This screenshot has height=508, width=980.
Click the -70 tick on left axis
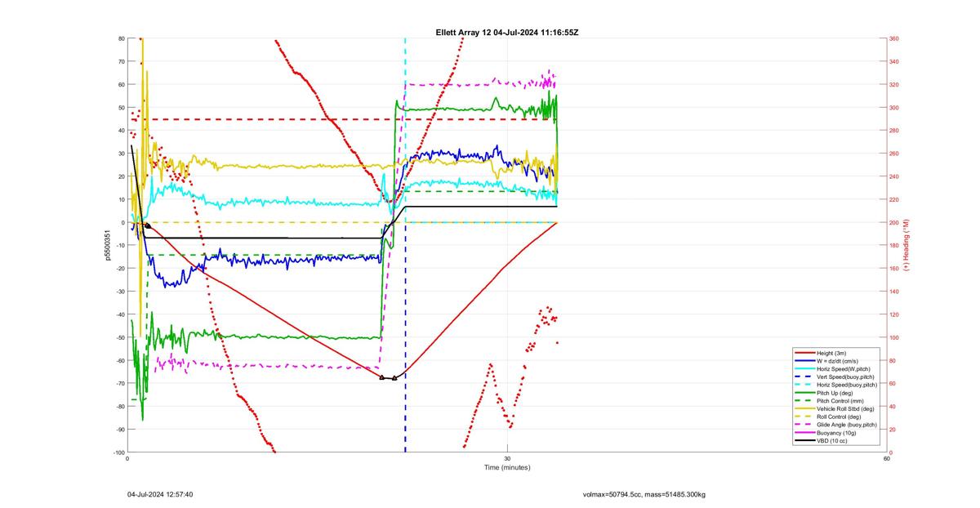pyautogui.click(x=120, y=383)
